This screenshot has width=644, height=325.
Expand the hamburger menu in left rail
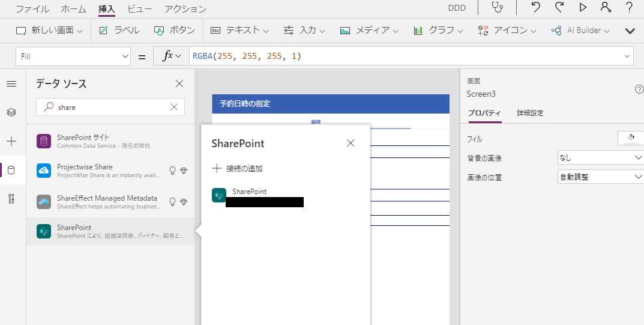(x=11, y=84)
